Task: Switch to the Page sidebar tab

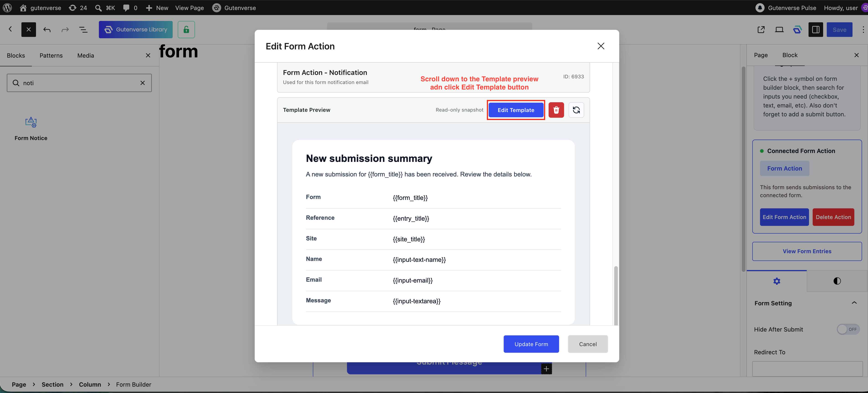Action: [x=760, y=55]
